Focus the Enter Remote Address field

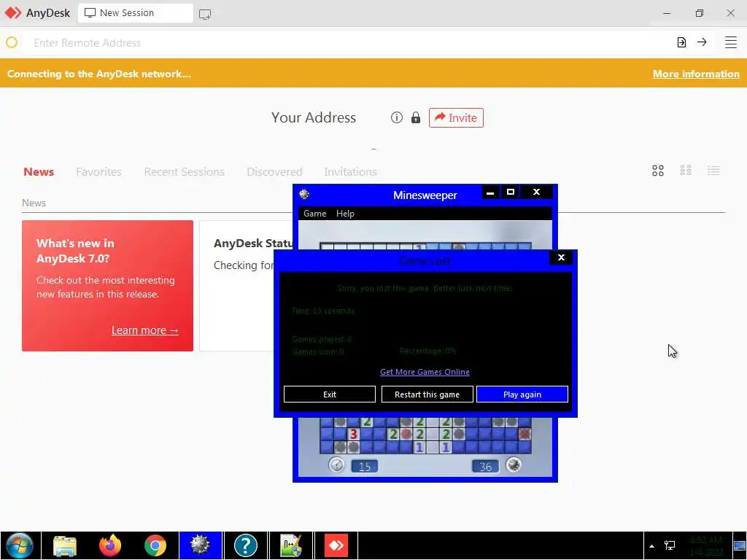tap(348, 43)
